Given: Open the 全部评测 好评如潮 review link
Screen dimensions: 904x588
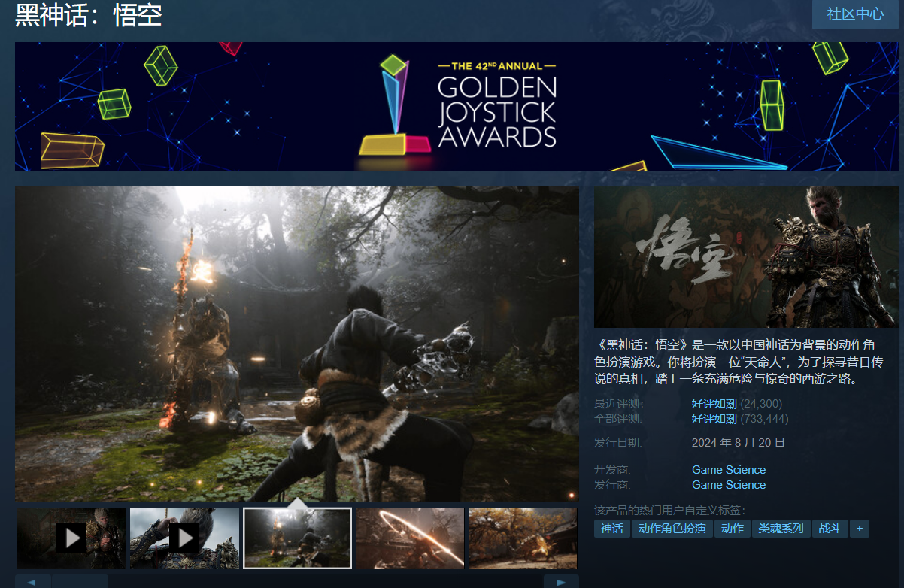Looking at the screenshot, I should click(714, 419).
